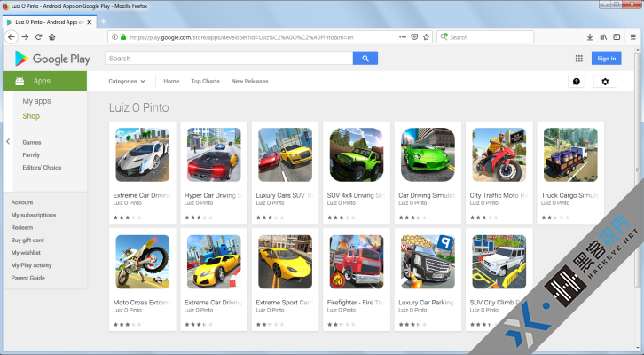
Task: Click the Sign in button
Action: click(606, 59)
